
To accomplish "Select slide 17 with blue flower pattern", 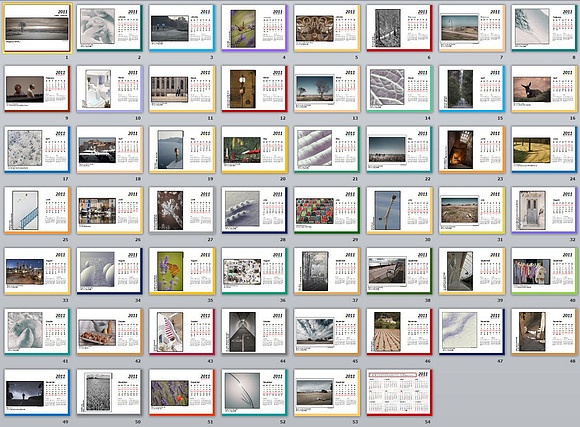I will [x=37, y=149].
